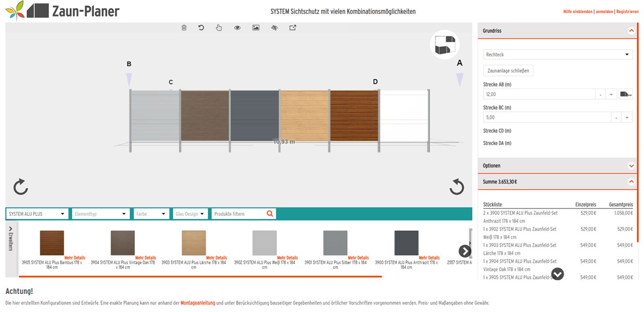This screenshot has width=644, height=312.
Task: Select the Weiß product swatch thumbnail
Action: (x=265, y=243)
